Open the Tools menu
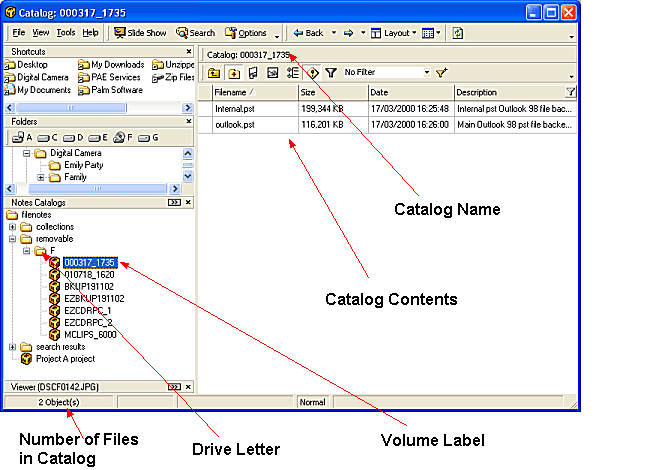This screenshot has width=650, height=470. coord(66,33)
